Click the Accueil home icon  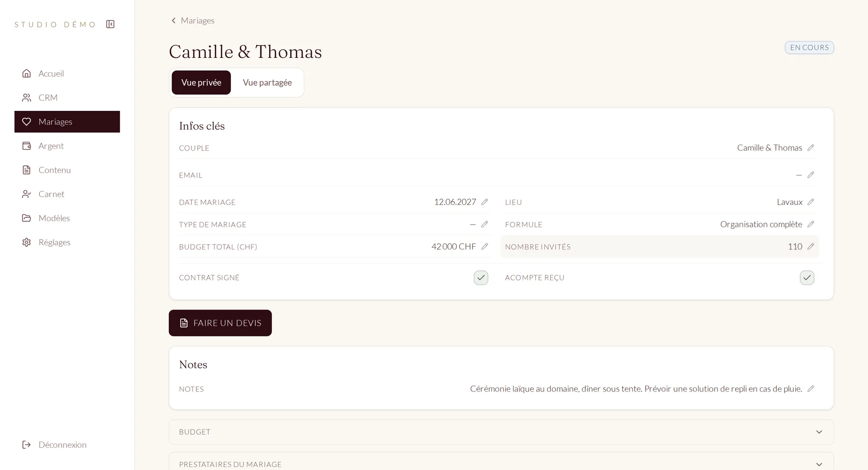27,73
